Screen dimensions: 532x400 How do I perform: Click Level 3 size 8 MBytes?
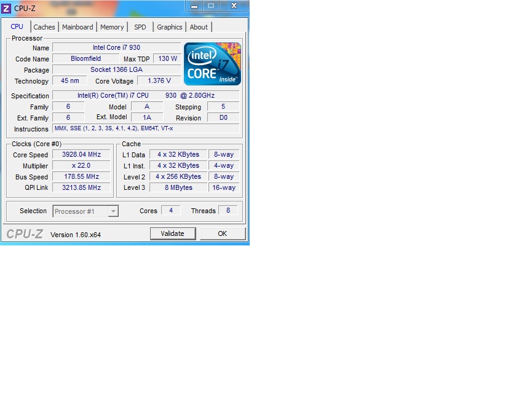[x=178, y=187]
